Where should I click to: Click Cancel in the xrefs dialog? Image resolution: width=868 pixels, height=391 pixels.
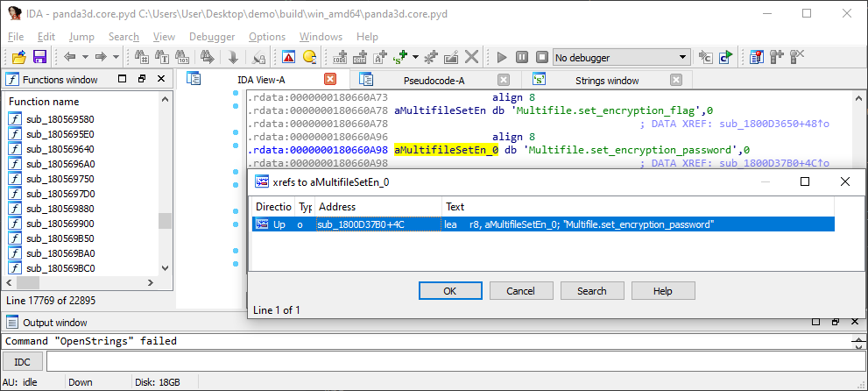tap(521, 291)
